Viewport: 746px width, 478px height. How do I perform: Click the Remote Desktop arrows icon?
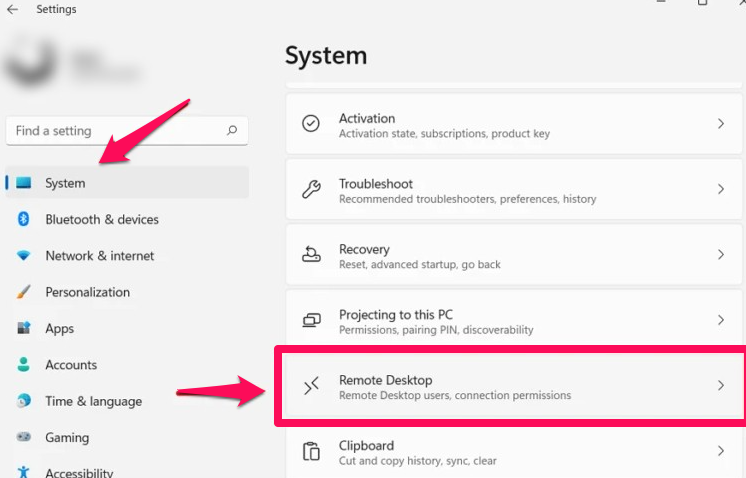[311, 385]
